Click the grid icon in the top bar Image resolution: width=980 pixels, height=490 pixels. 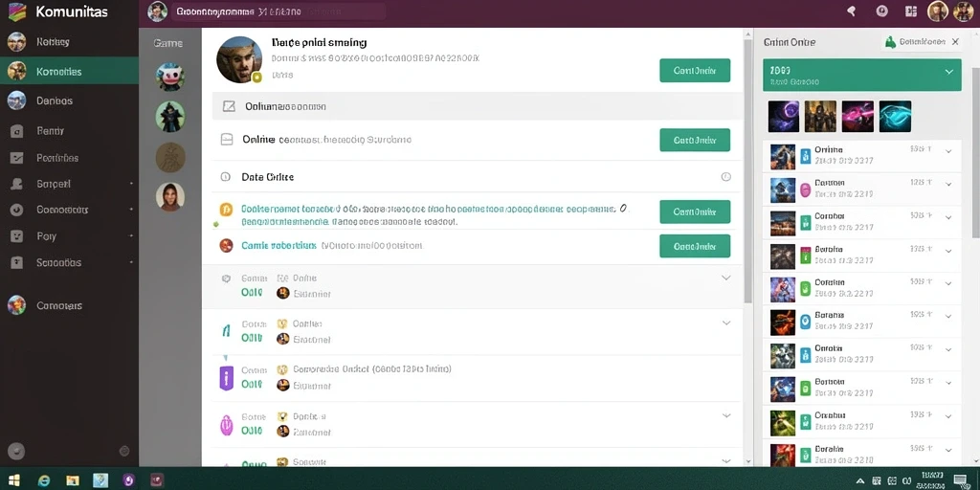[x=911, y=11]
